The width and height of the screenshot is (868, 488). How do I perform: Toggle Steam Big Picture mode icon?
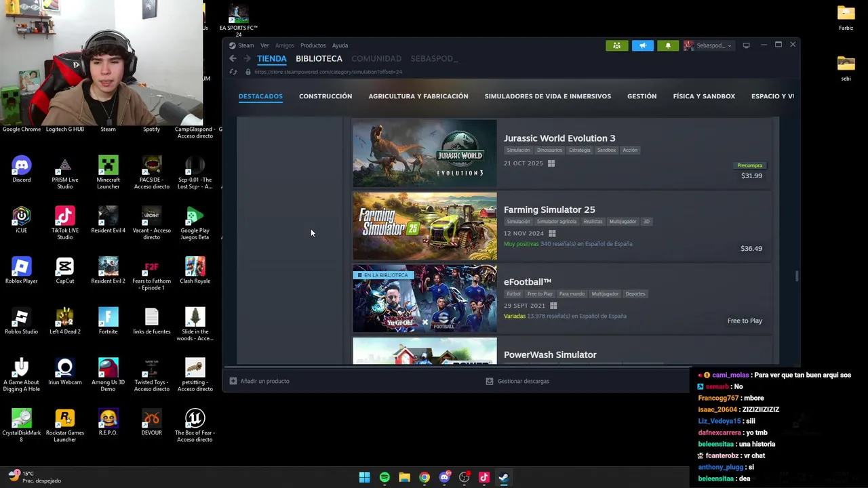coord(746,45)
